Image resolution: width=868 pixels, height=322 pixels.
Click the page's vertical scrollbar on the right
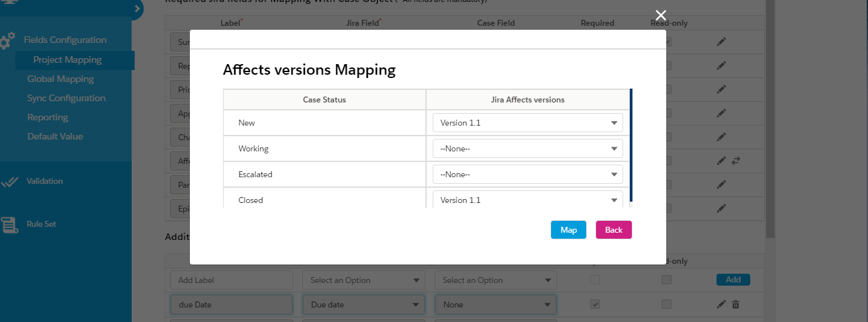pyautogui.click(x=770, y=119)
